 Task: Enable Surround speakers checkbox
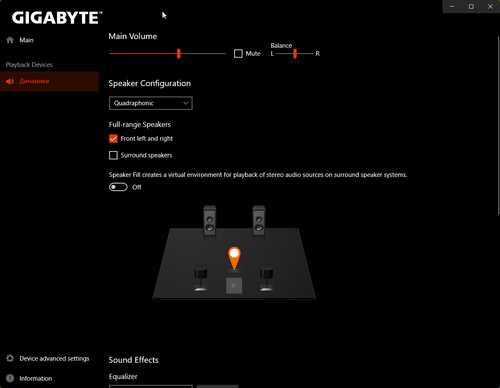[x=113, y=155]
